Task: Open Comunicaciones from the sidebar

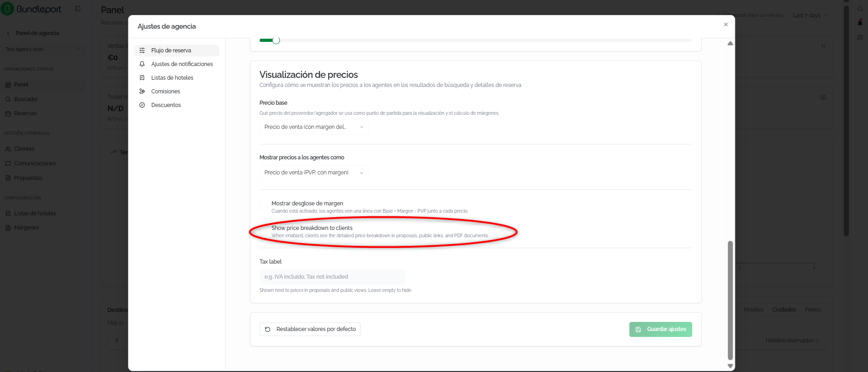Action: click(42, 163)
